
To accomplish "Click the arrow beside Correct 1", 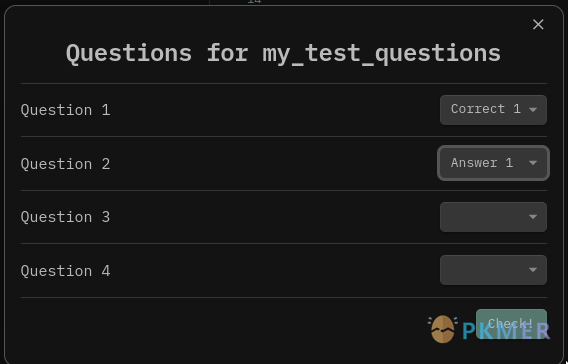I will [532, 110].
